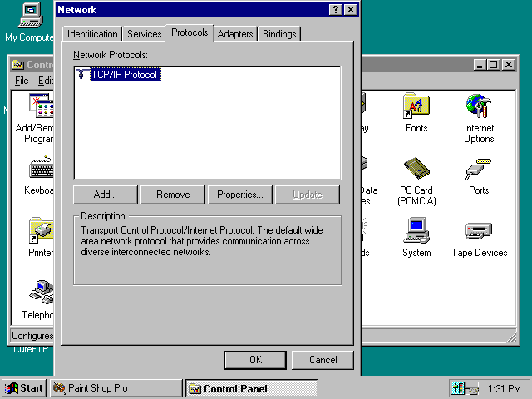Open the Start menu

[x=24, y=388]
